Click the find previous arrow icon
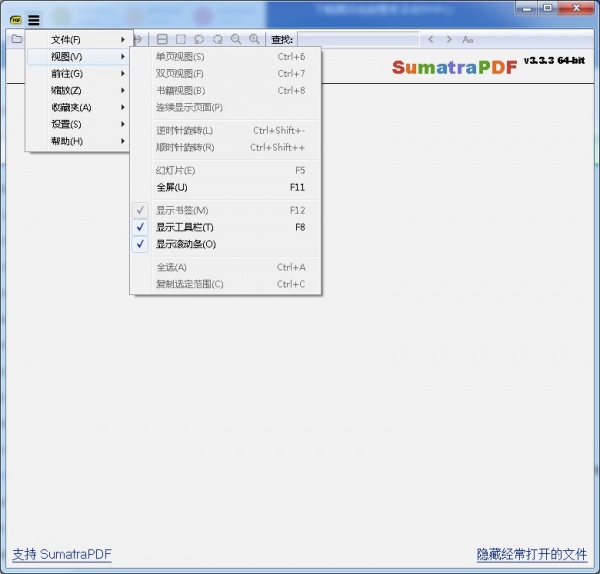The width and height of the screenshot is (600, 574). click(431, 39)
